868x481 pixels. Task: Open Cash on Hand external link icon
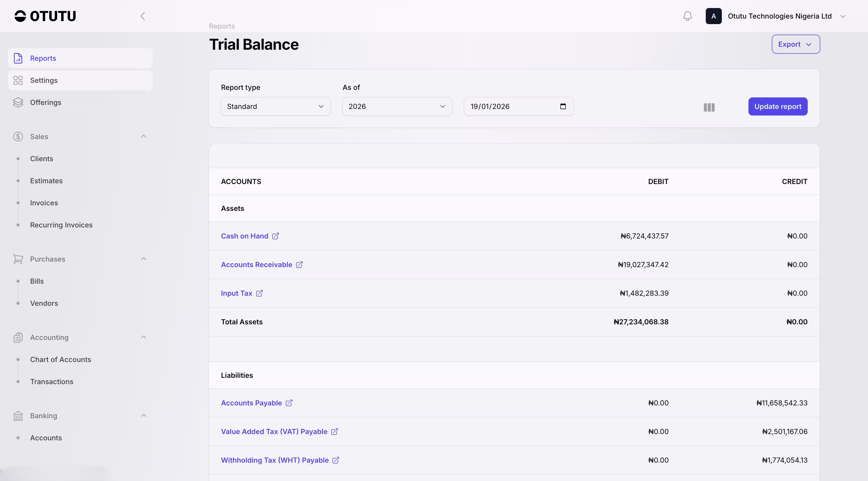click(x=275, y=236)
